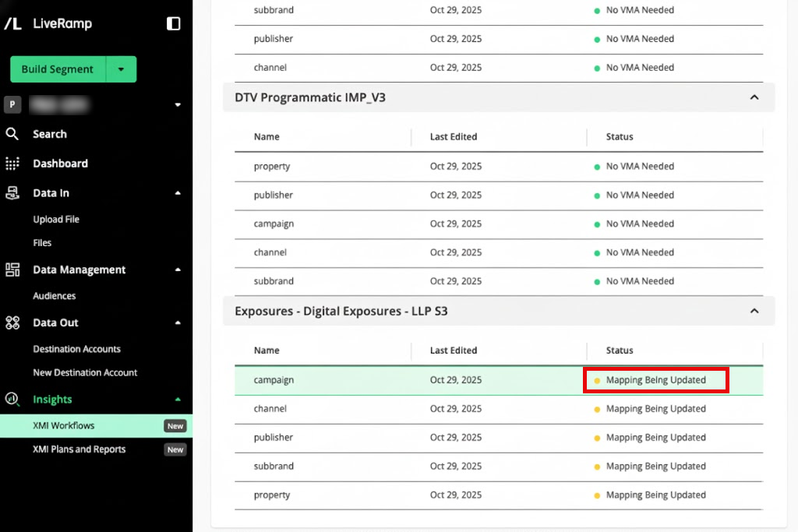Image resolution: width=798 pixels, height=532 pixels.
Task: Expand the account name dropdown chevron
Action: (177, 104)
